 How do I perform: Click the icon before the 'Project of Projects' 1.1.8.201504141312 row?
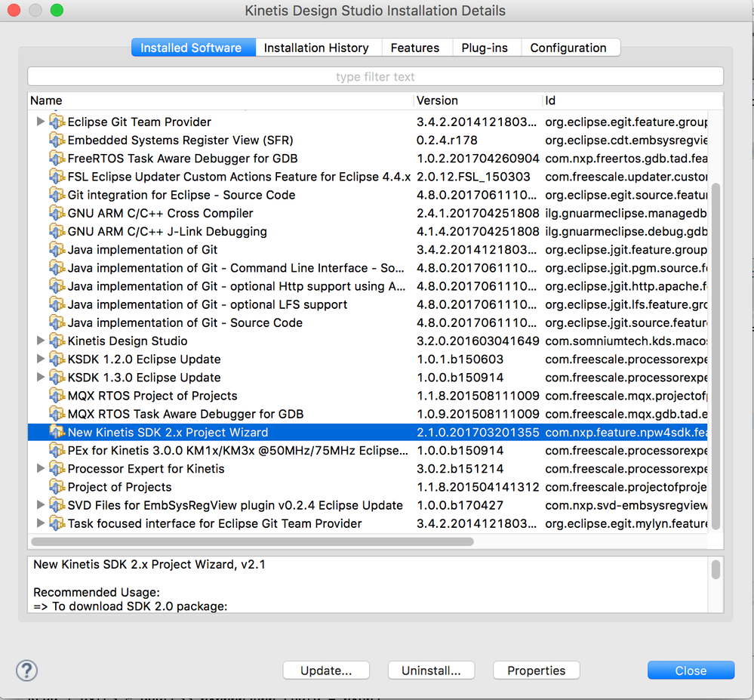pyautogui.click(x=57, y=487)
